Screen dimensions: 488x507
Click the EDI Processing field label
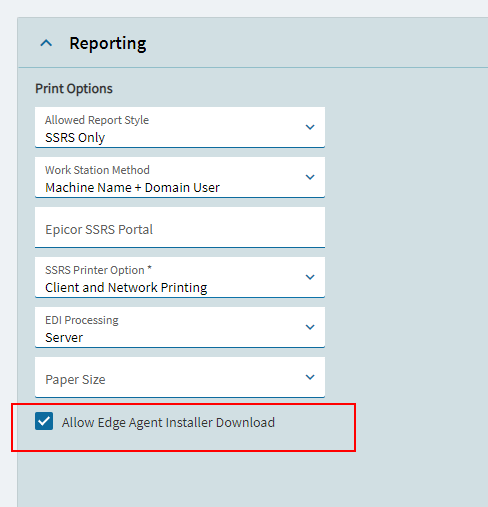pos(82,320)
